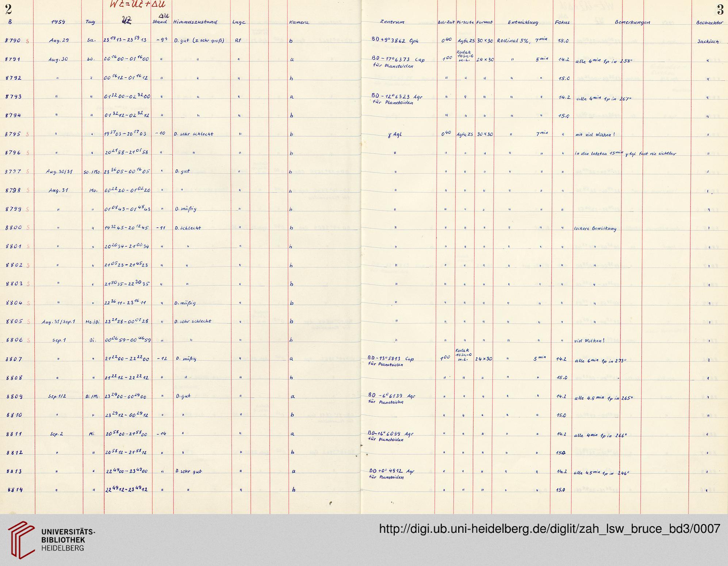Select day entry 'Mi.' in row 8811
Image resolution: width=728 pixels, height=566 pixels.
click(x=92, y=434)
